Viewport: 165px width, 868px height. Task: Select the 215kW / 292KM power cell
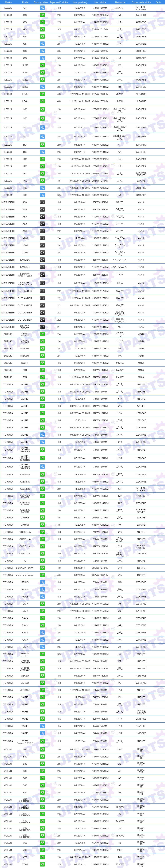point(100,51)
